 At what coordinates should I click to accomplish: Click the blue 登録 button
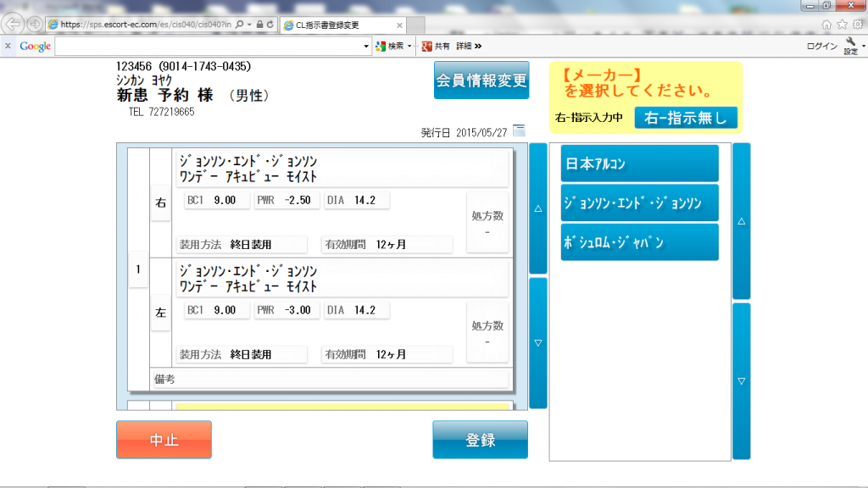480,440
